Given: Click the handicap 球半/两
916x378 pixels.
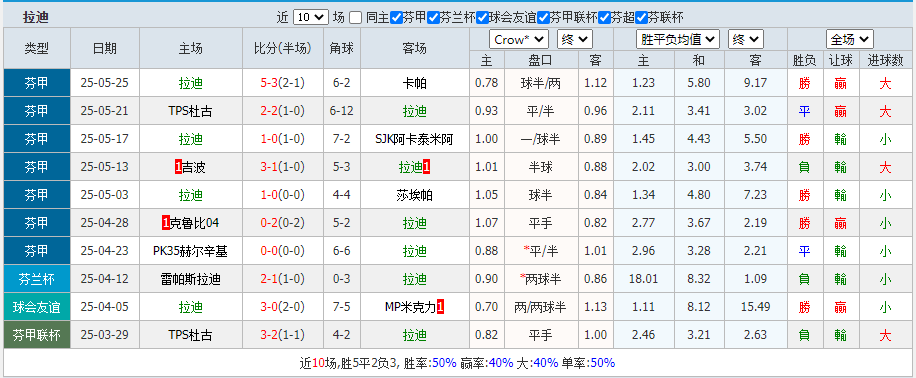Looking at the screenshot, I should (x=540, y=83).
